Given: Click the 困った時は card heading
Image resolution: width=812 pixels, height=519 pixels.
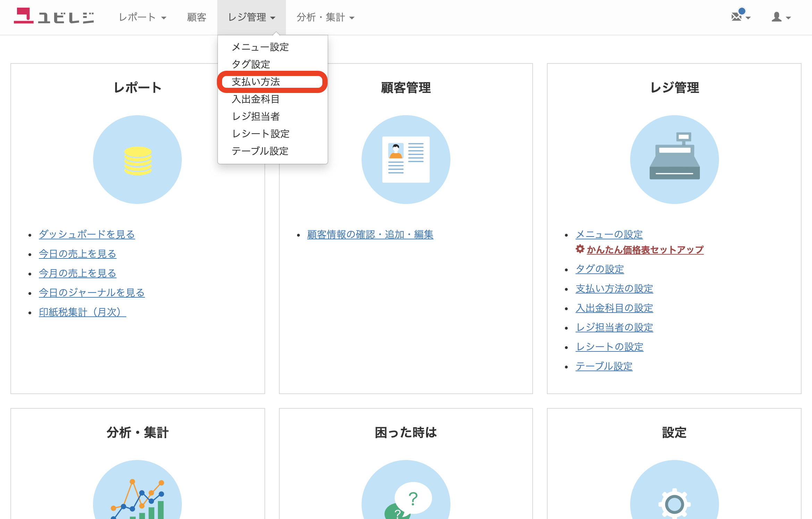Looking at the screenshot, I should point(406,432).
